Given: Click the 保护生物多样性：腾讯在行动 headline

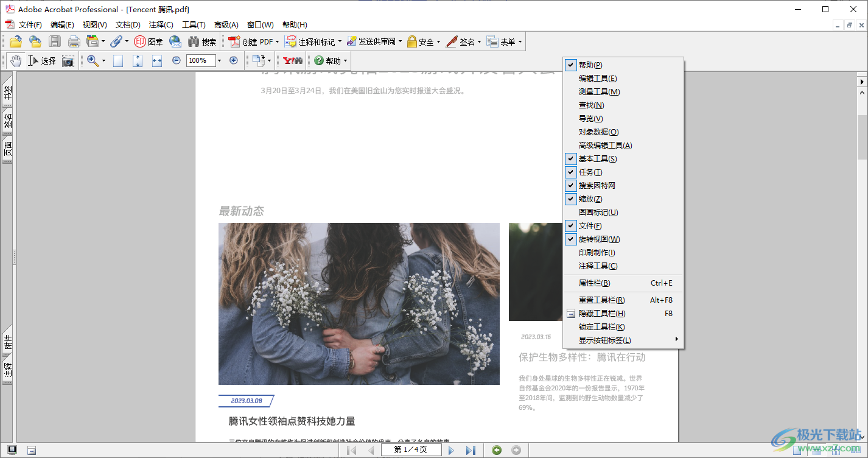Looking at the screenshot, I should point(582,357).
